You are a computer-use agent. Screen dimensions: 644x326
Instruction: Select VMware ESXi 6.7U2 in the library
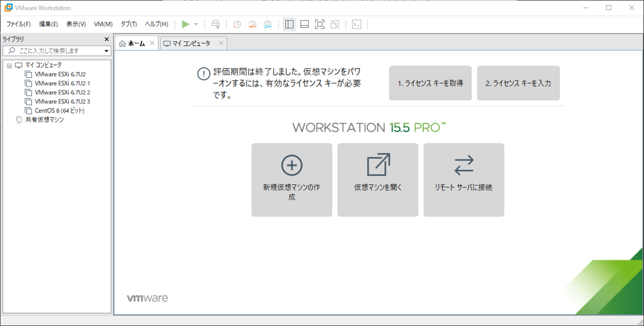coord(60,74)
